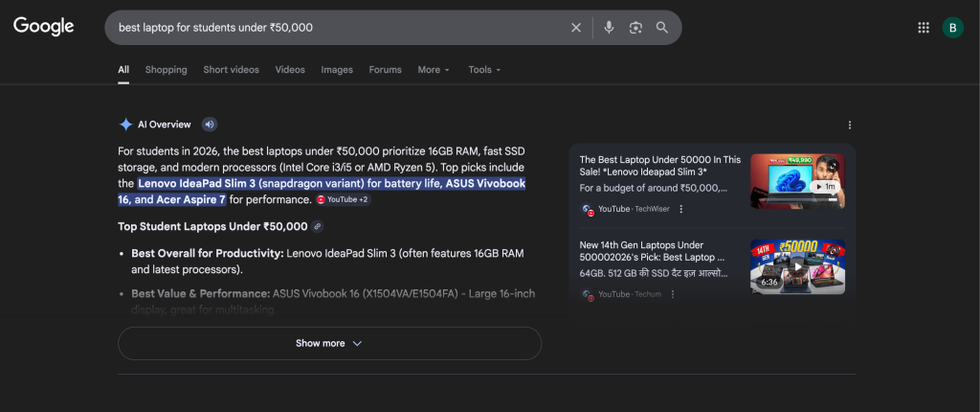Play AI Overview audio with speaker icon
The width and height of the screenshot is (980, 412).
coord(210,125)
